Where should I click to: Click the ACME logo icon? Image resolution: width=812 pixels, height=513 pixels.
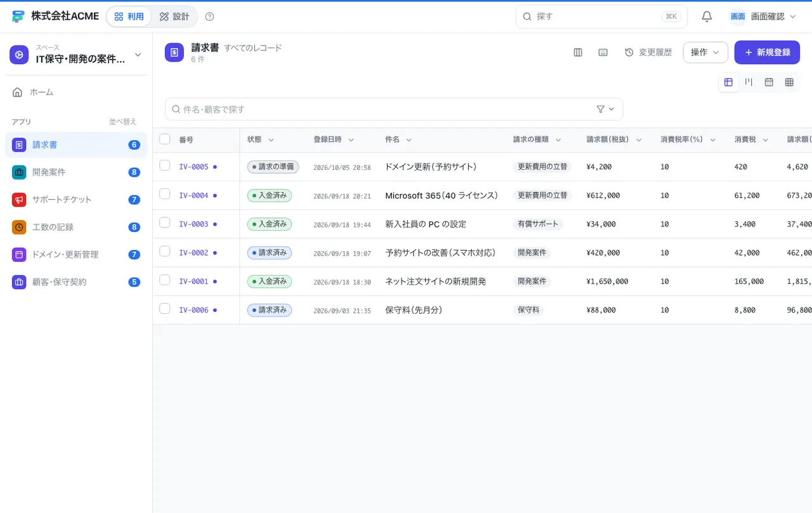coord(18,16)
